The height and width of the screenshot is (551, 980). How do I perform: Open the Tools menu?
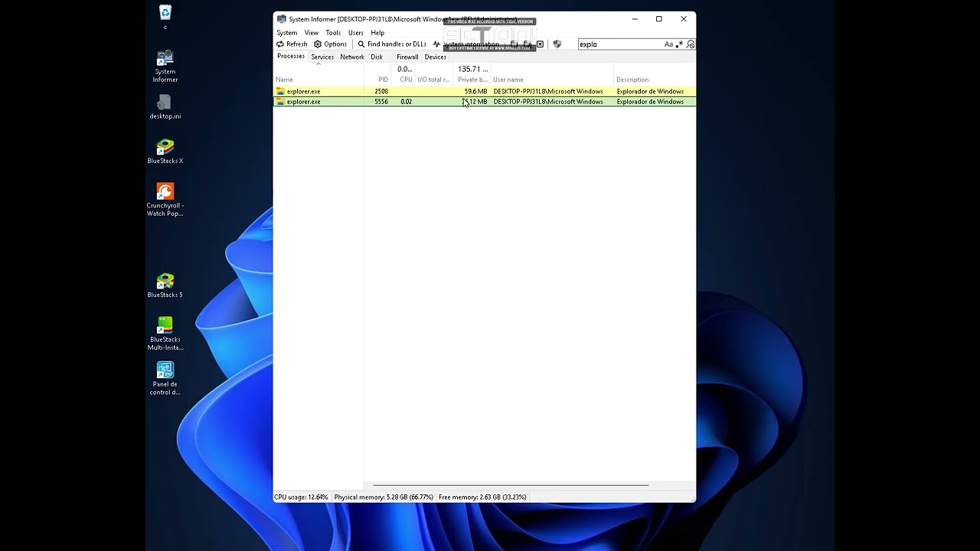[x=333, y=33]
